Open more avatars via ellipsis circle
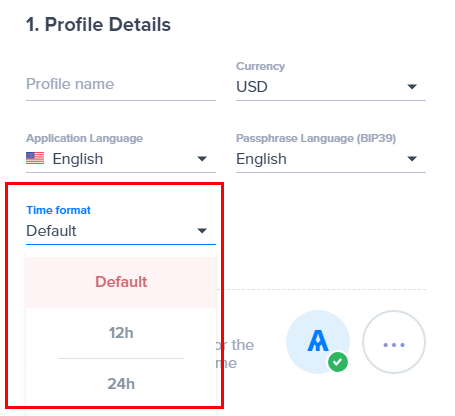Screen dimensions: 455x416 394,342
